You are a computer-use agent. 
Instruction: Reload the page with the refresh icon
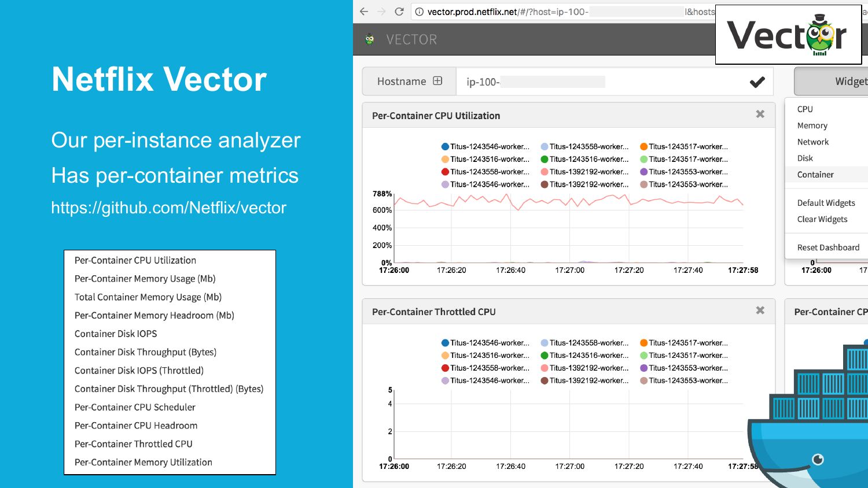[x=399, y=12]
